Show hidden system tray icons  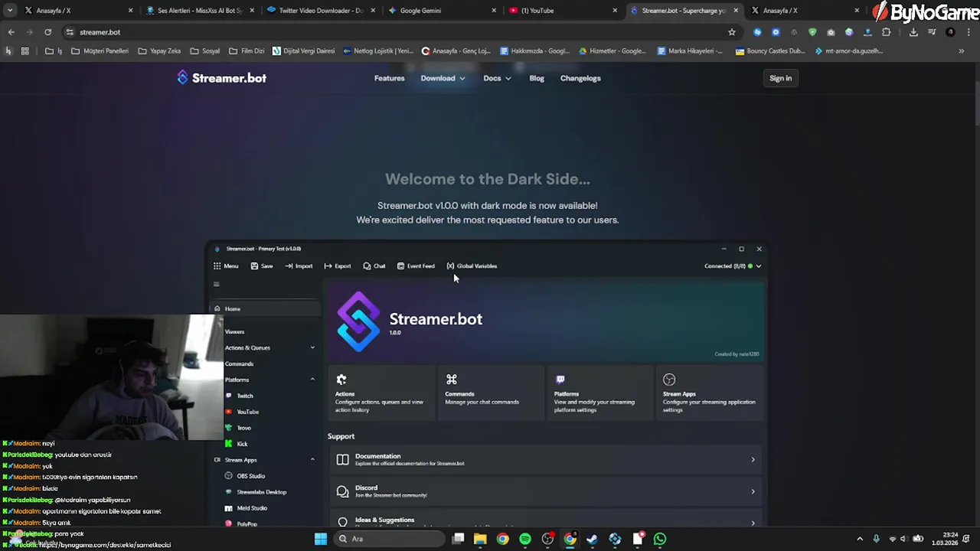point(859,539)
